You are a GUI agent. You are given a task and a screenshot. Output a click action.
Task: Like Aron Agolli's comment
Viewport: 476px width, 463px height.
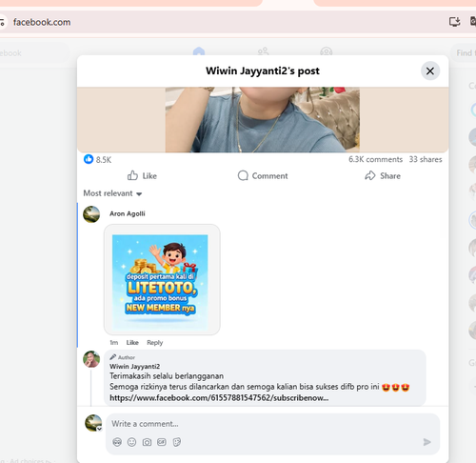coord(132,342)
